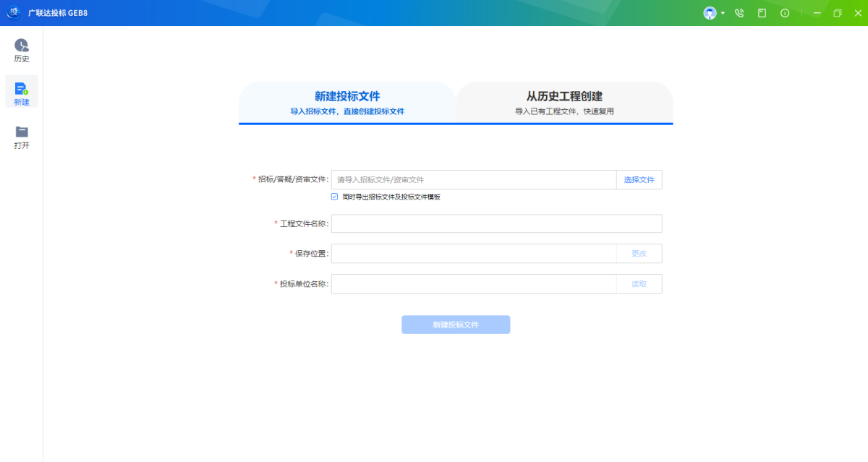Open the 打开 folder sidebar icon

coord(22,136)
